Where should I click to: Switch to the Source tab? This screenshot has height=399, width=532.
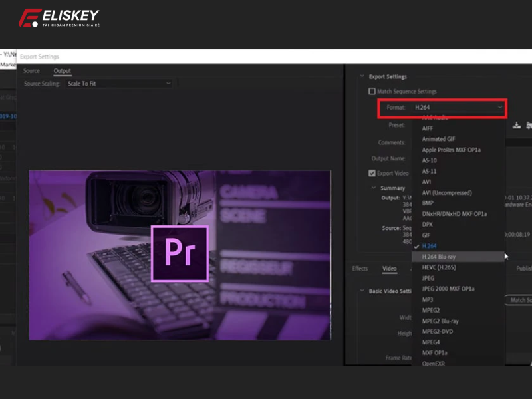point(31,70)
